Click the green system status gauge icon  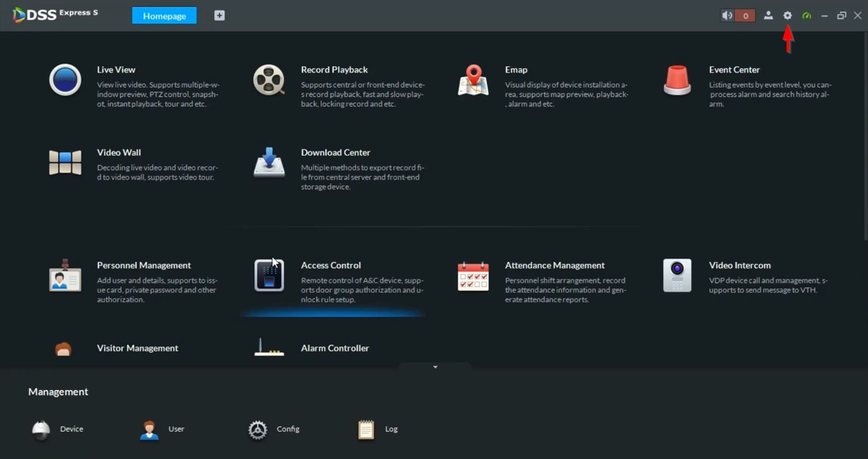point(807,15)
